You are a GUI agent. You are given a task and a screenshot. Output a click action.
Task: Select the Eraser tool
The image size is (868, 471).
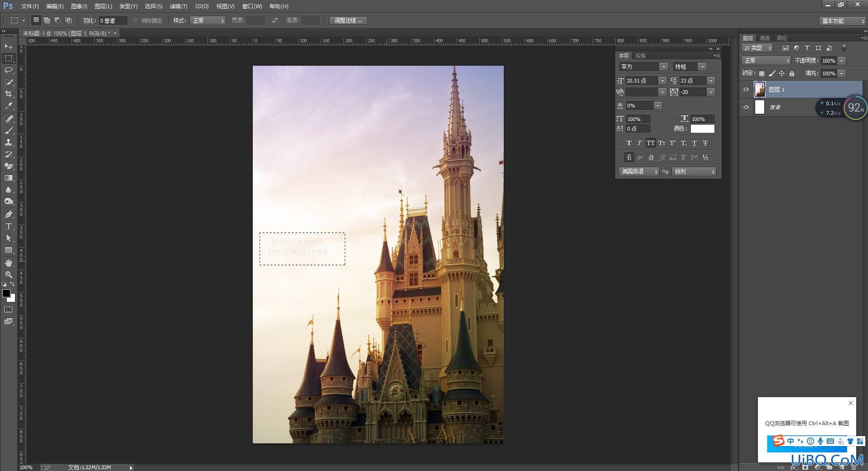tap(9, 166)
